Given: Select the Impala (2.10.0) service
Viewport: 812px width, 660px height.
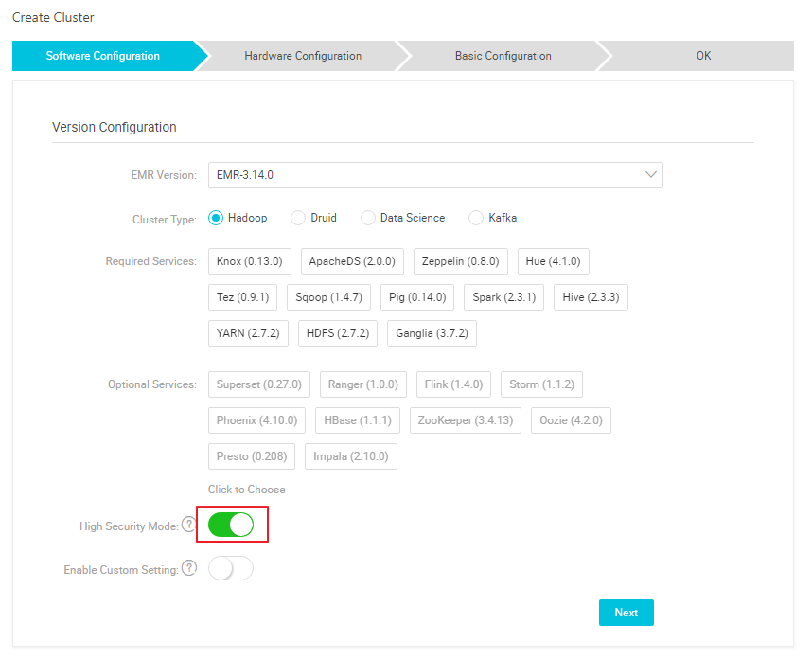Looking at the screenshot, I should coord(350,456).
